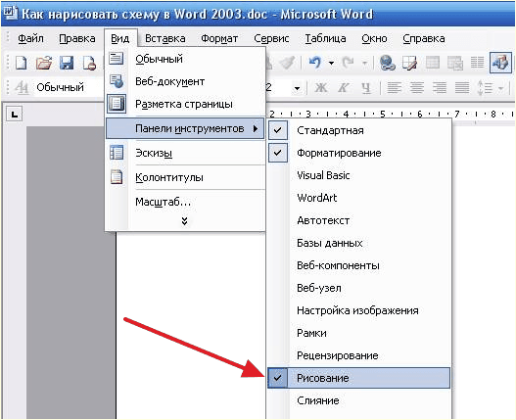
Task: Click the Open folder icon
Action: pos(44,63)
